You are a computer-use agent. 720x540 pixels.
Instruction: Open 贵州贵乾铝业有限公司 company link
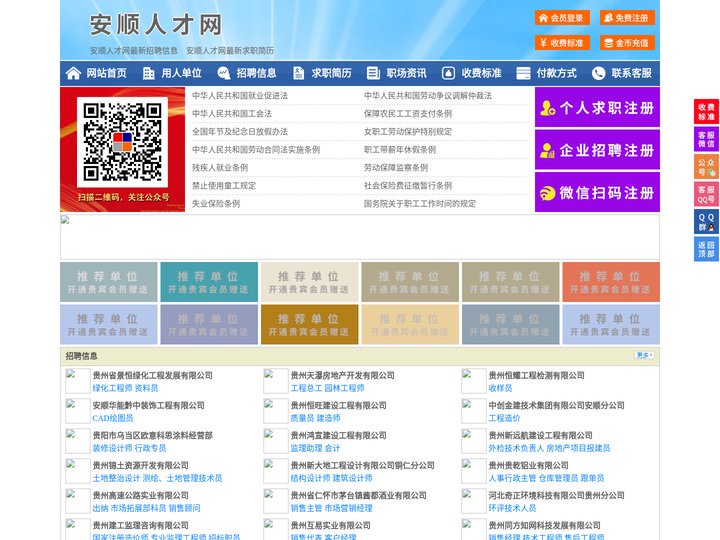coord(529,465)
